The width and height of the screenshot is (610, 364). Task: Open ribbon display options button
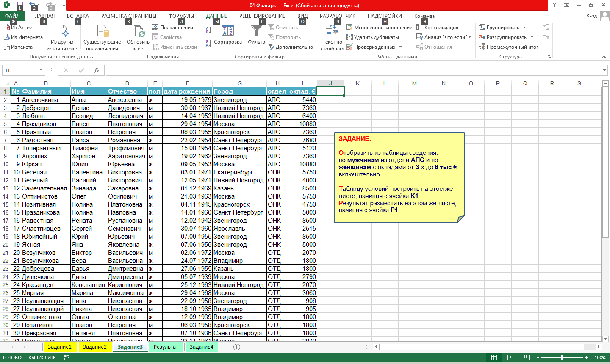coord(566,5)
